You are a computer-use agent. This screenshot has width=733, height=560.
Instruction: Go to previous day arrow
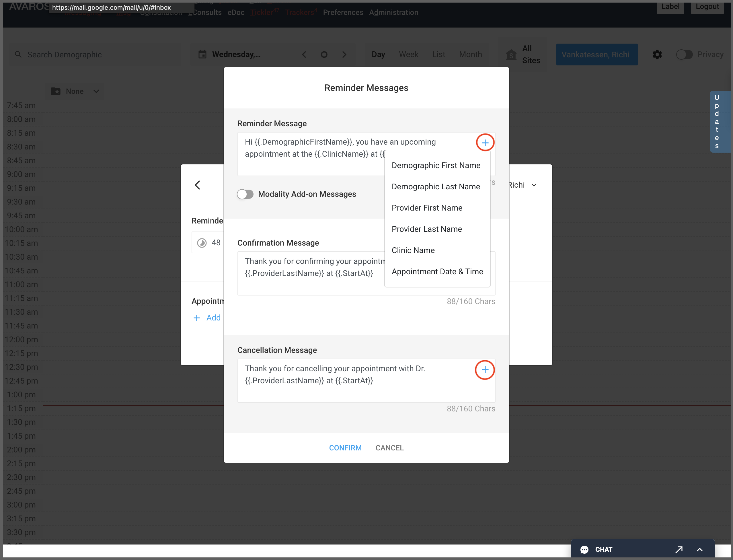click(304, 54)
